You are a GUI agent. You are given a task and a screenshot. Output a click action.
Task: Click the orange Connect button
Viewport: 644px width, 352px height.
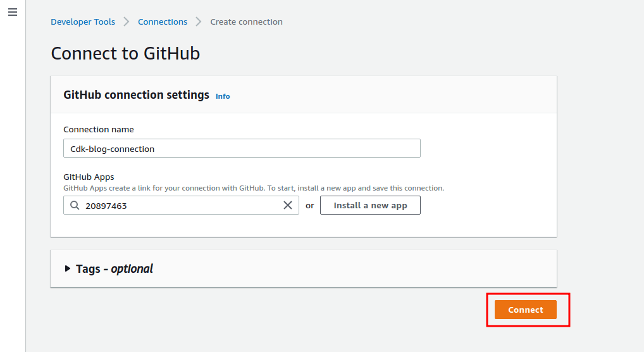point(526,310)
